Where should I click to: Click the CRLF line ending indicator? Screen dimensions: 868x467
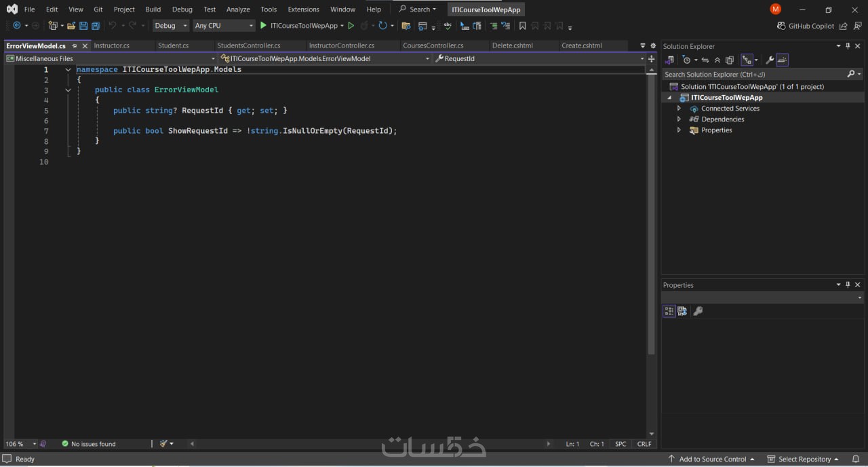pos(644,444)
